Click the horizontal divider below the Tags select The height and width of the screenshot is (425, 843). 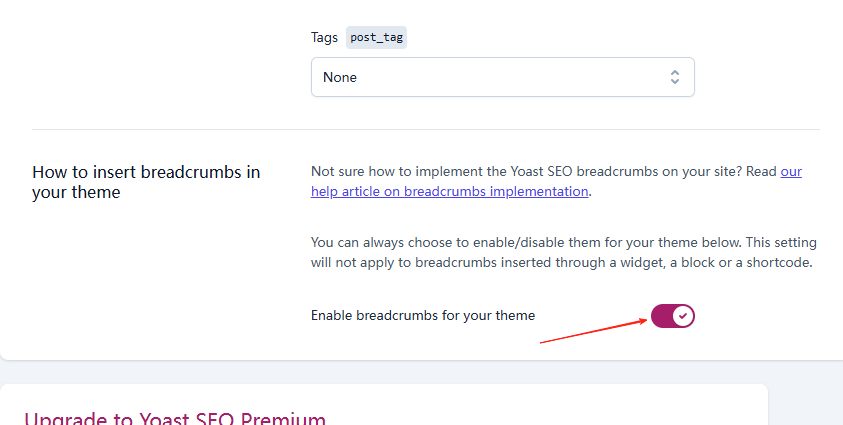tap(425, 129)
